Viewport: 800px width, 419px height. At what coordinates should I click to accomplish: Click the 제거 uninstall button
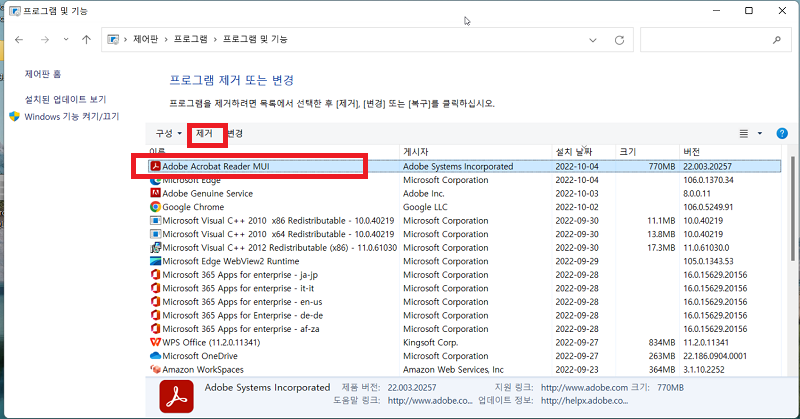tap(204, 133)
